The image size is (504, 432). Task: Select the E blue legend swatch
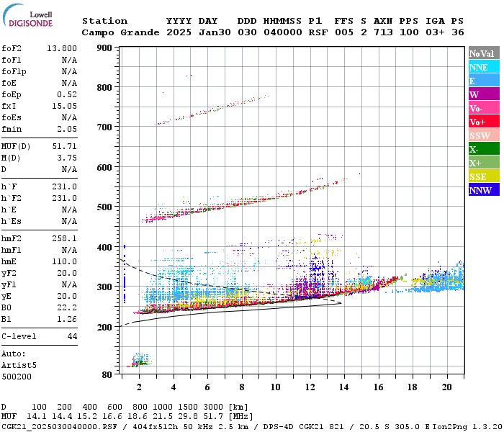[x=484, y=81]
